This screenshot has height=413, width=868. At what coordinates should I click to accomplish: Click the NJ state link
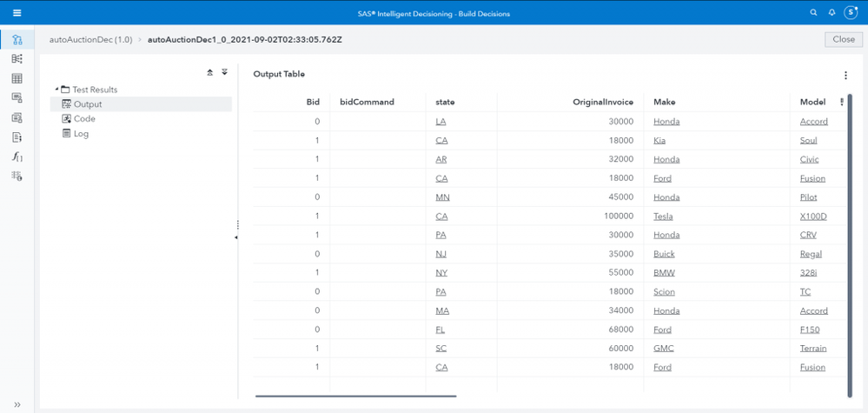441,254
